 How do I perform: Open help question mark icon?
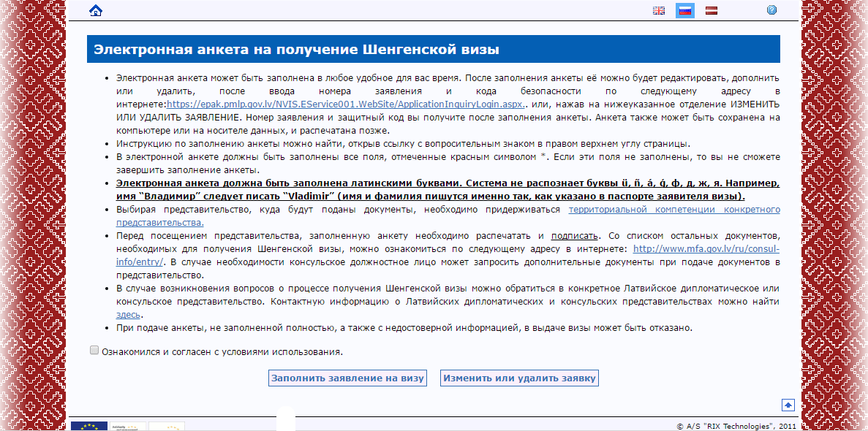point(771,10)
